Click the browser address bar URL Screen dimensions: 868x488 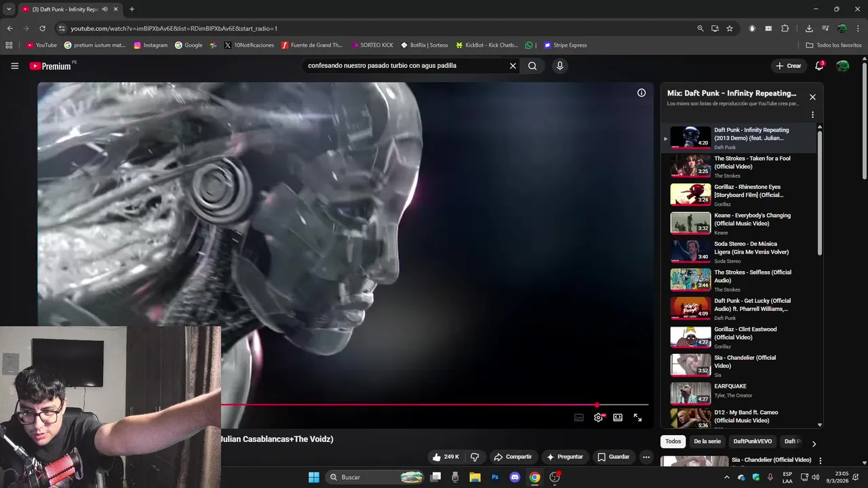[174, 28]
